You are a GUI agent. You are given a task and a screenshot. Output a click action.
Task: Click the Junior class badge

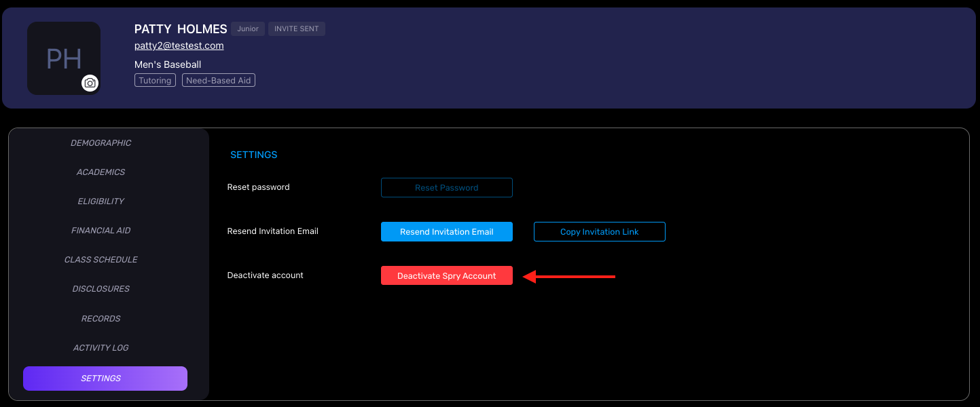248,29
